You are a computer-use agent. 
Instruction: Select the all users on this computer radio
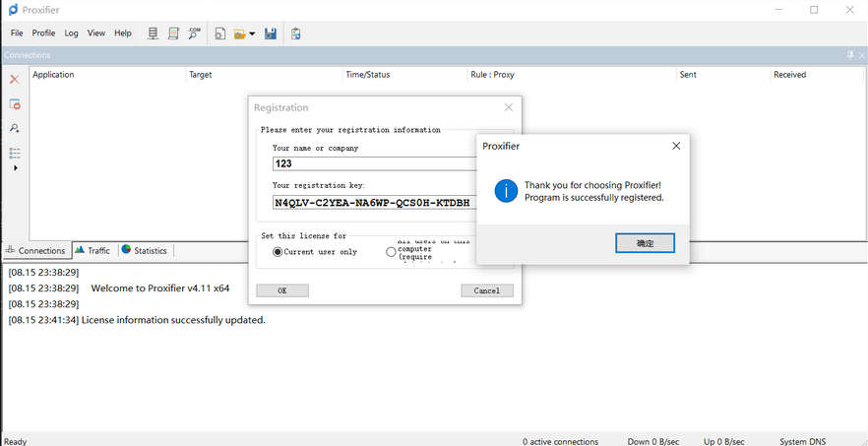tap(391, 252)
